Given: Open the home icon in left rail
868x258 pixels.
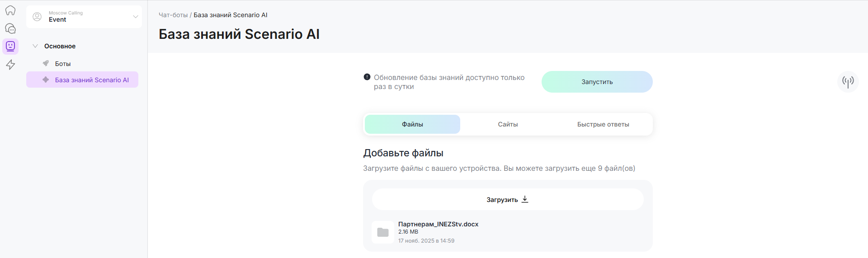Looking at the screenshot, I should (10, 10).
